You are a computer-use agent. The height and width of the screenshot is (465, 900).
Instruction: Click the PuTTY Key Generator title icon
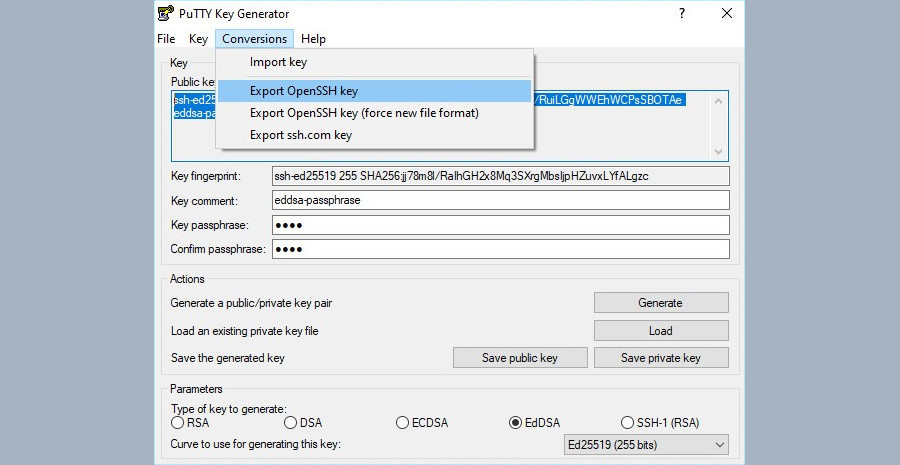pos(166,13)
